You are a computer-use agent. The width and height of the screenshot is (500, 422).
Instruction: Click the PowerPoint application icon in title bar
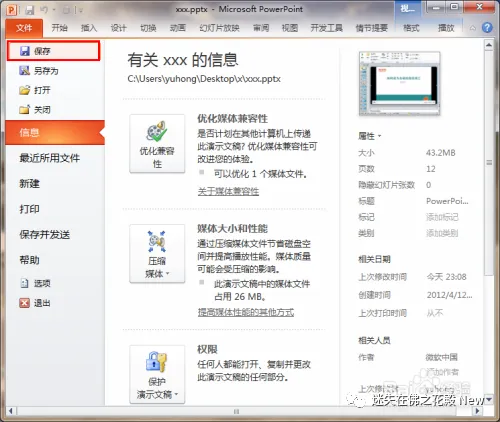pyautogui.click(x=11, y=10)
